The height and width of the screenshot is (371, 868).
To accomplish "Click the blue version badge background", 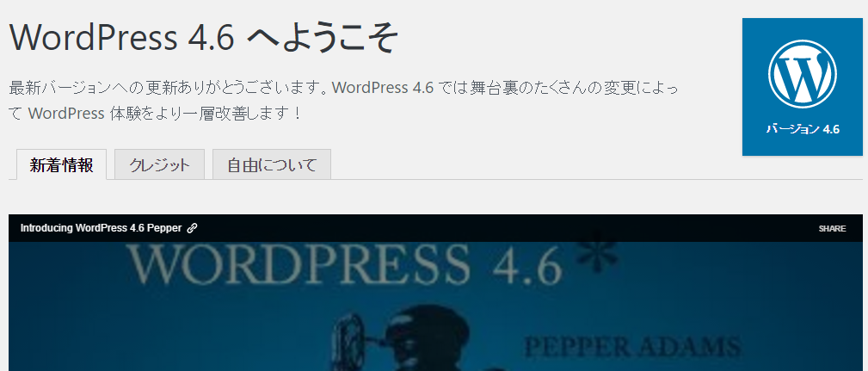I will coord(802,86).
